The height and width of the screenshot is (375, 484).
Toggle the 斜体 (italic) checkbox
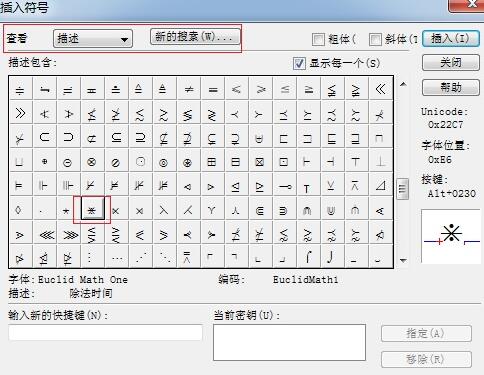point(375,40)
